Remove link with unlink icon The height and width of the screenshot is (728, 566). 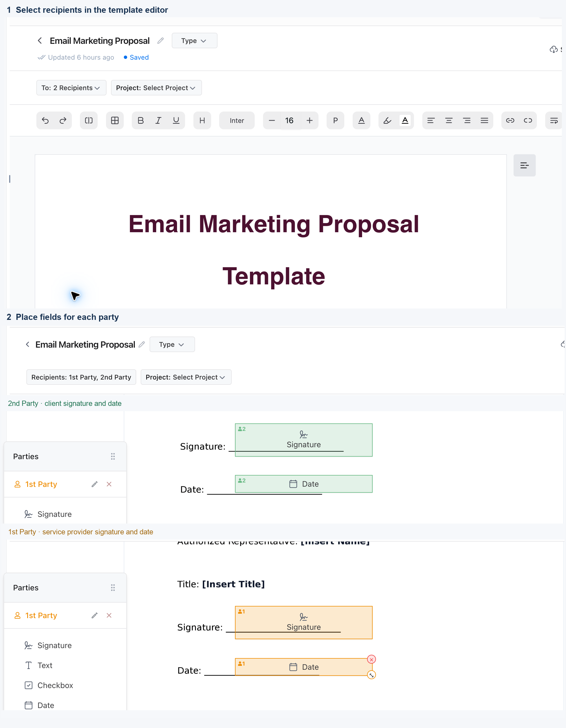pos(528,120)
